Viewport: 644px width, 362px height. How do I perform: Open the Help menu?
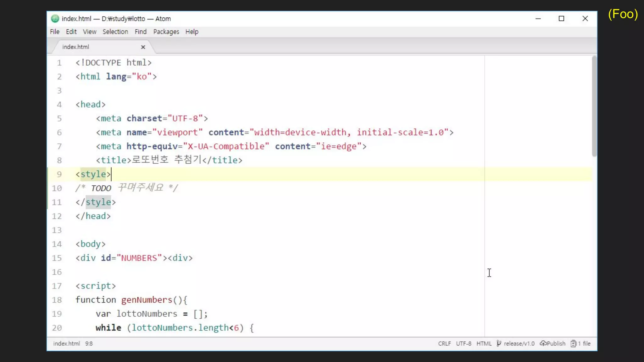tap(192, 32)
